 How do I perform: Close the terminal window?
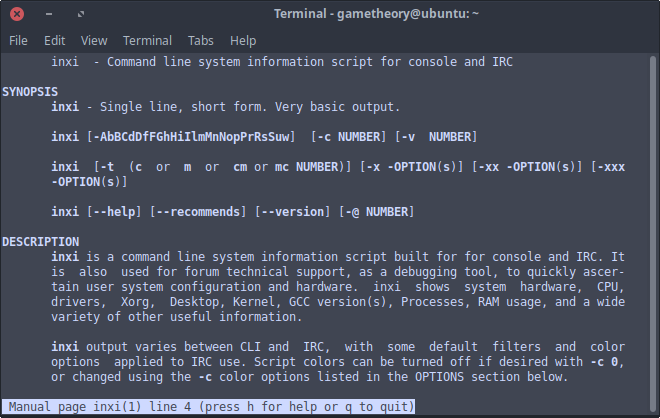pyautogui.click(x=17, y=14)
